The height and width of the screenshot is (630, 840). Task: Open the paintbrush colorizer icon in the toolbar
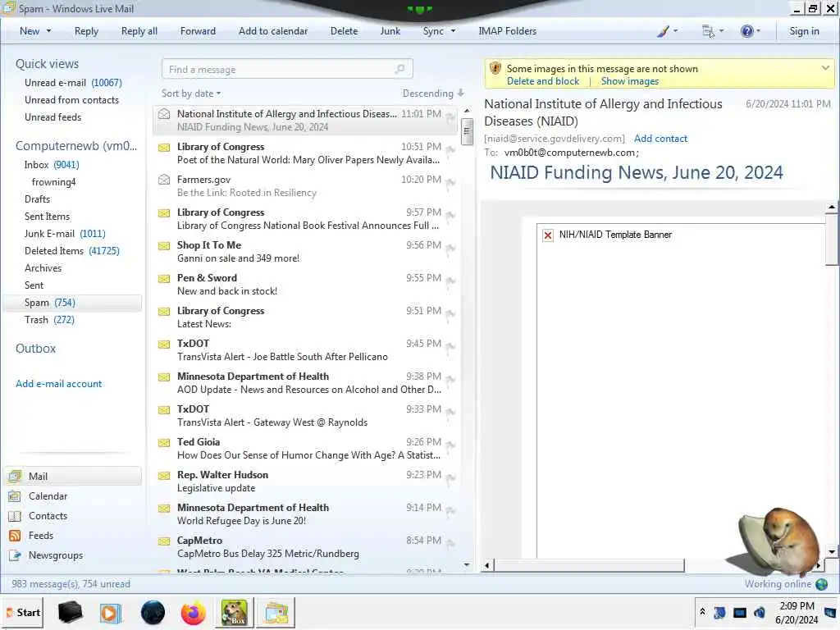click(663, 32)
